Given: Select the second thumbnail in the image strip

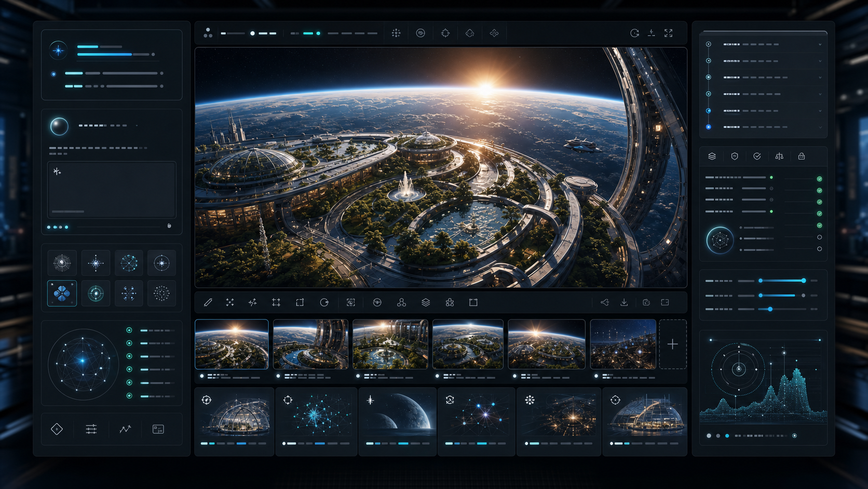Looking at the screenshot, I should pos(311,344).
